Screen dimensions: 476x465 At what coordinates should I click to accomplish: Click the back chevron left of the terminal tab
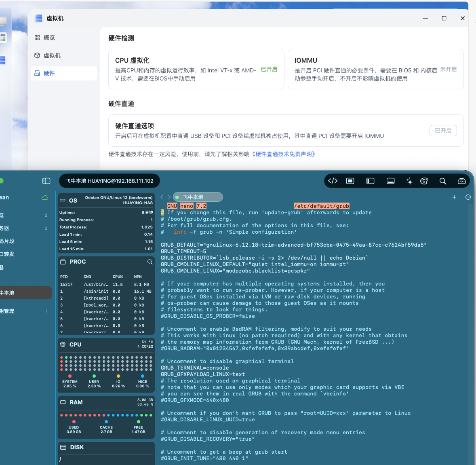point(162,197)
